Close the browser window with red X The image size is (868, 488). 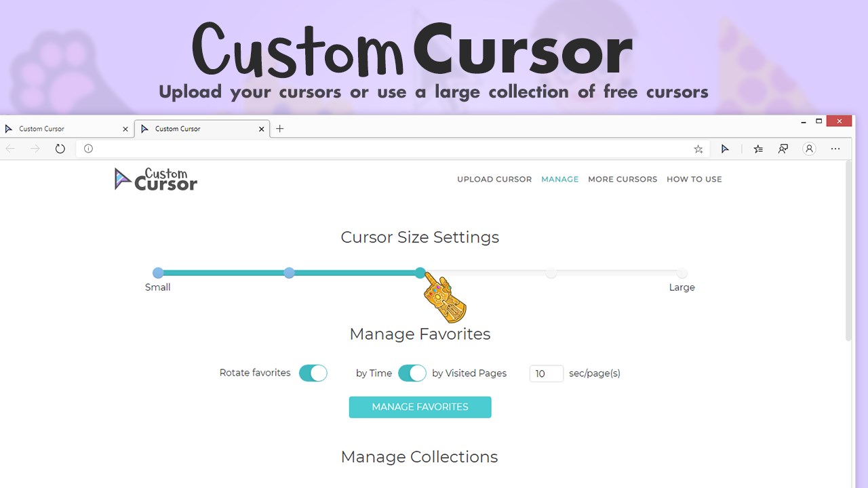coord(840,122)
